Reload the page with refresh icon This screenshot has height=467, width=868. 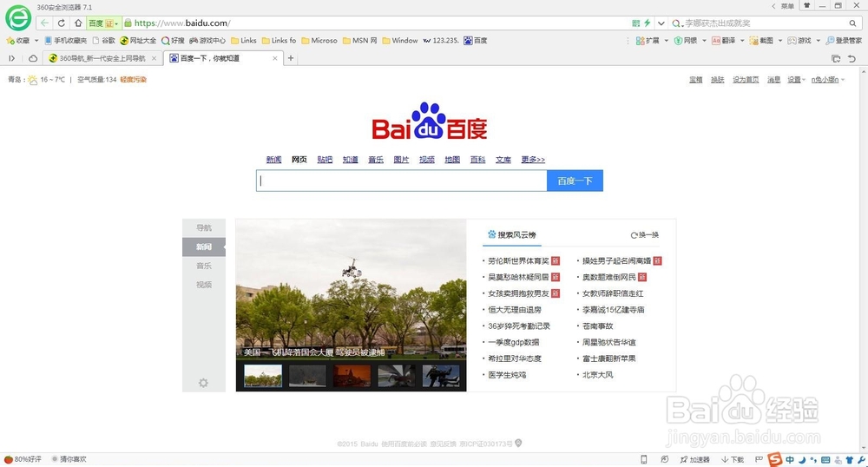click(62, 23)
